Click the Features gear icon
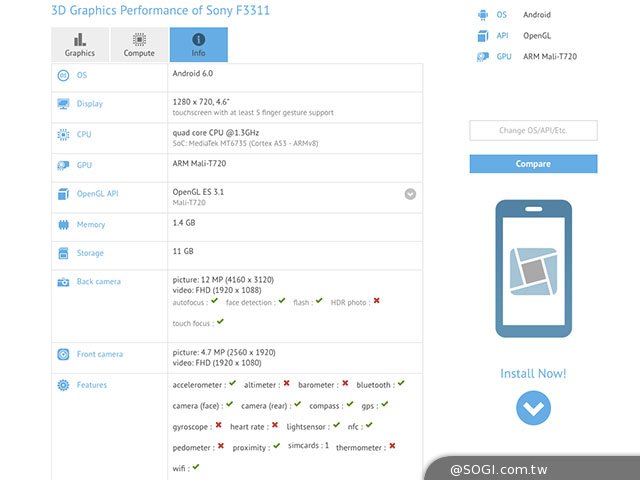Viewport: 640px width, 480px height. (63, 385)
